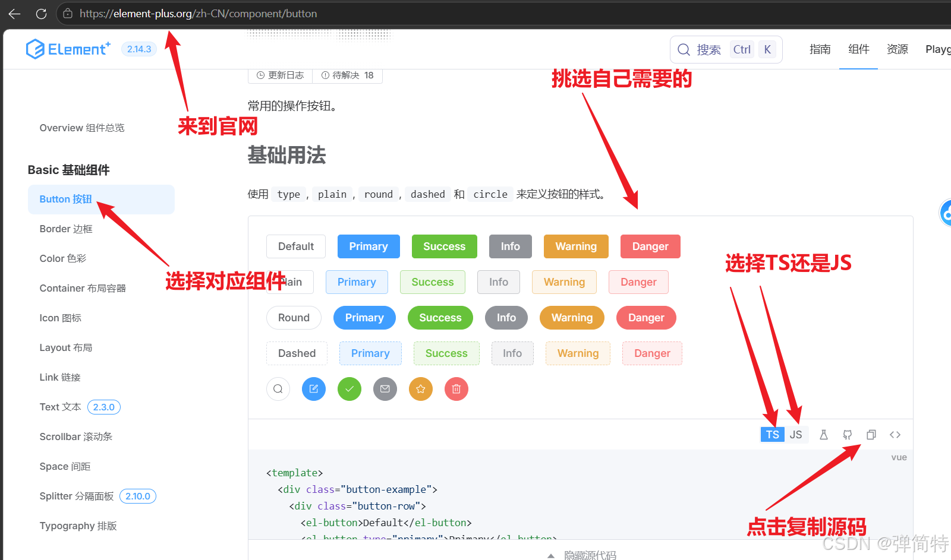This screenshot has width=951, height=560.
Task: Select Layout 布局 in the sidebar
Action: [x=66, y=347]
